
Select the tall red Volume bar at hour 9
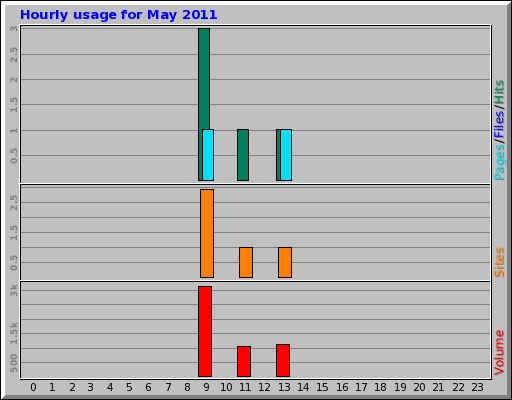[205, 331]
